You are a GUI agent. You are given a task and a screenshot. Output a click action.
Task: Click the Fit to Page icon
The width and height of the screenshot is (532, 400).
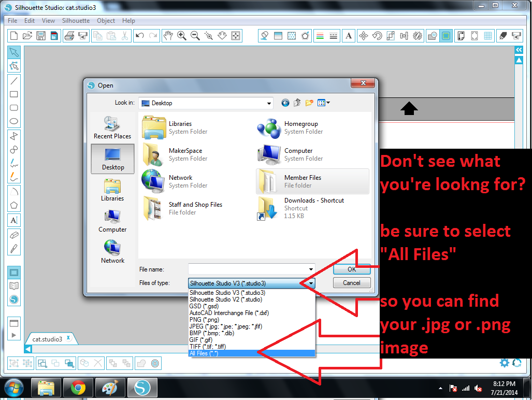236,36
